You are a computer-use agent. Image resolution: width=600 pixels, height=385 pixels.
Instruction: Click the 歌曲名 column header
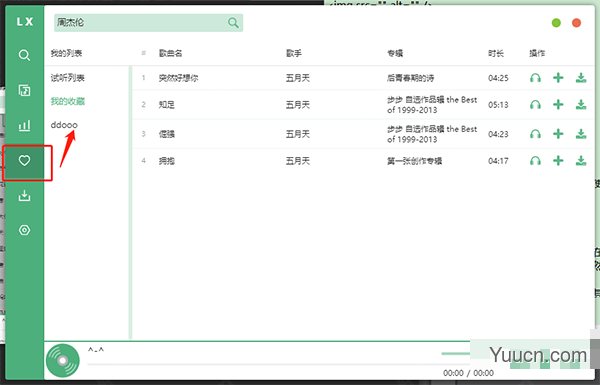(x=171, y=53)
